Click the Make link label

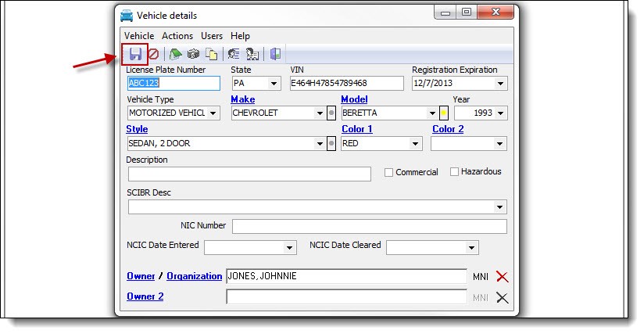click(x=242, y=99)
